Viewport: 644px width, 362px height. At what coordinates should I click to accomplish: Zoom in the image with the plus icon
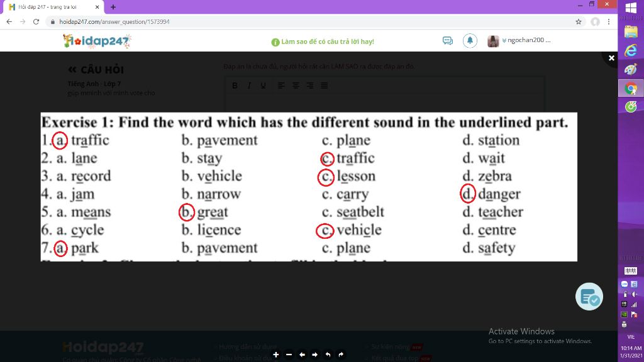(276, 354)
